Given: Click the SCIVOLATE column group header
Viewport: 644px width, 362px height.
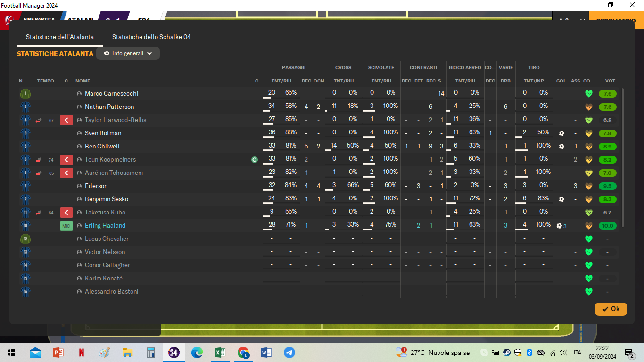Looking at the screenshot, I should [381, 68].
